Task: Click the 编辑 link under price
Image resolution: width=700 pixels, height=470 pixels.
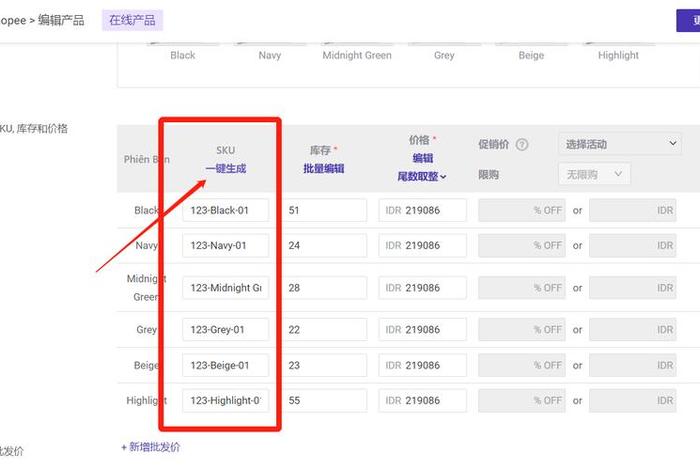Action: 423,158
